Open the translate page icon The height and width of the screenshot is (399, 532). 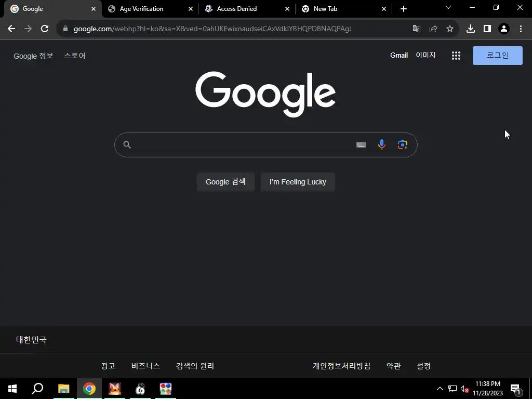(416, 29)
